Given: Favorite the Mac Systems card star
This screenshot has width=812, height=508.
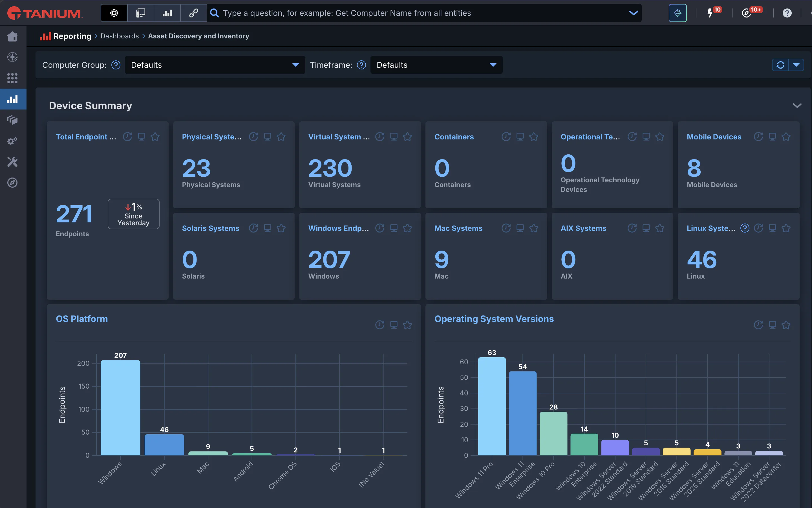Looking at the screenshot, I should pos(534,228).
